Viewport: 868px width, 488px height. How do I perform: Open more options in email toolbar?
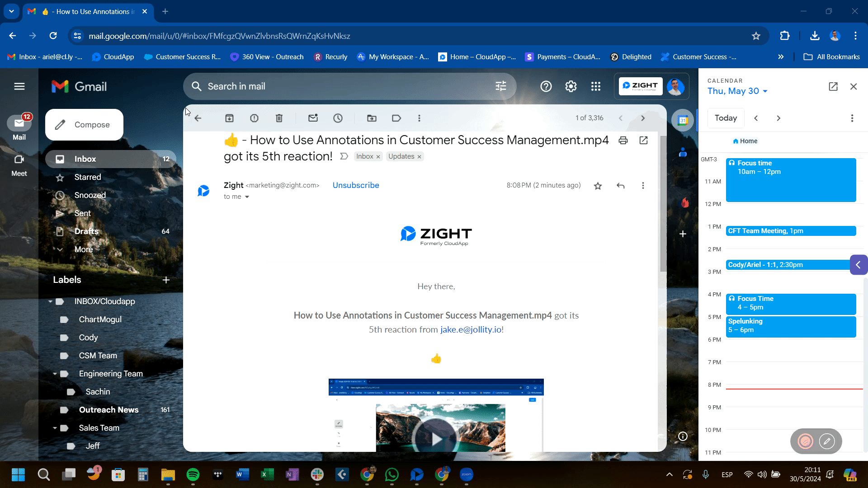point(419,118)
